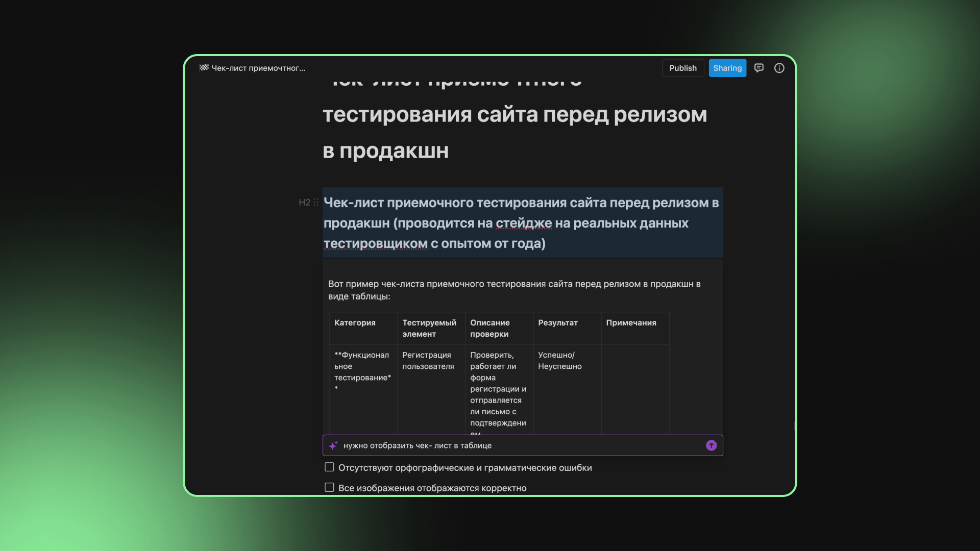980x551 pixels.
Task: Click the 'Описание проверки' header cell
Action: [490, 328]
